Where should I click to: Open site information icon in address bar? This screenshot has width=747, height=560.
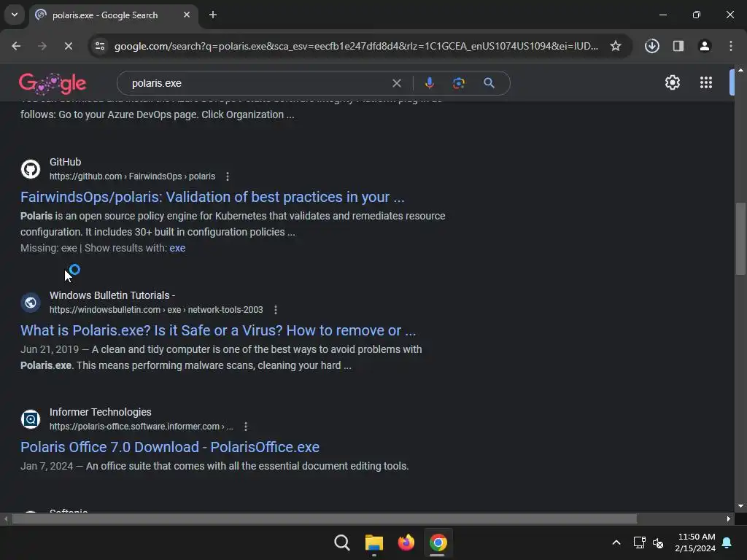[x=100, y=46]
